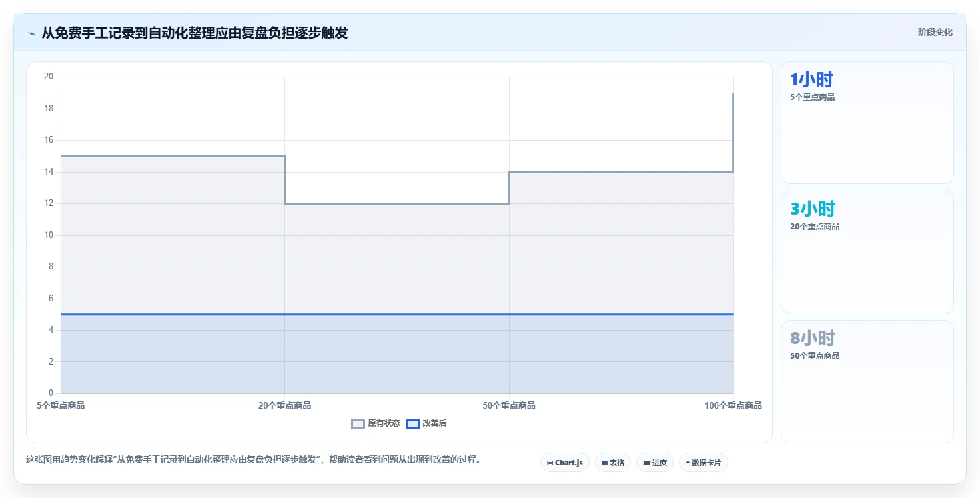This screenshot has width=980, height=498.
Task: Click the 进度 chip
Action: pos(655,462)
